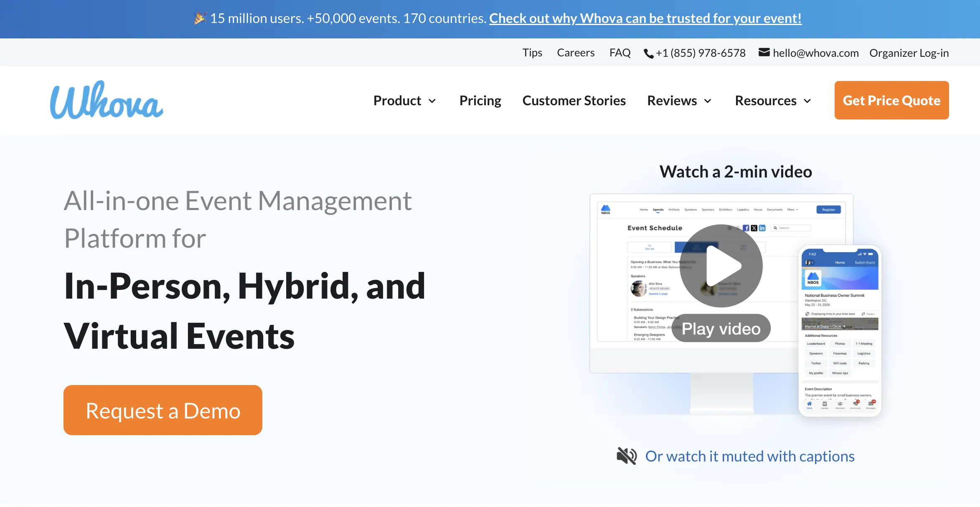Expand the More menu in the NBOS navbar

pos(791,210)
